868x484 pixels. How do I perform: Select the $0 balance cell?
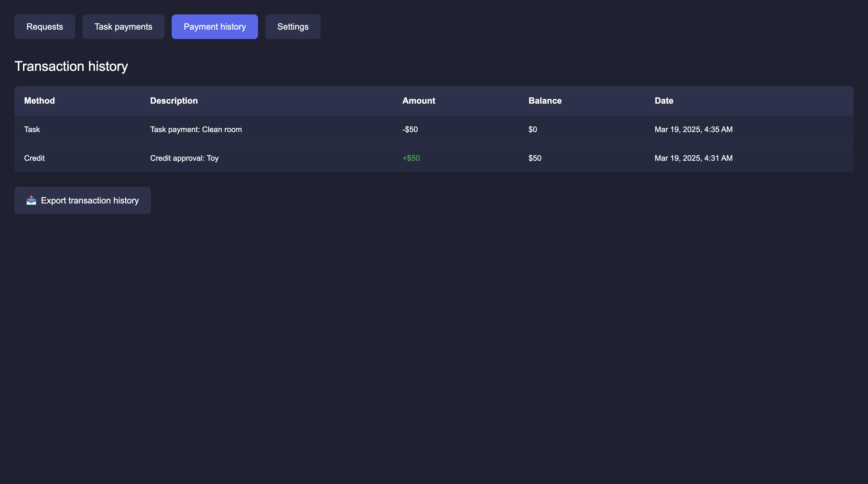coord(532,129)
